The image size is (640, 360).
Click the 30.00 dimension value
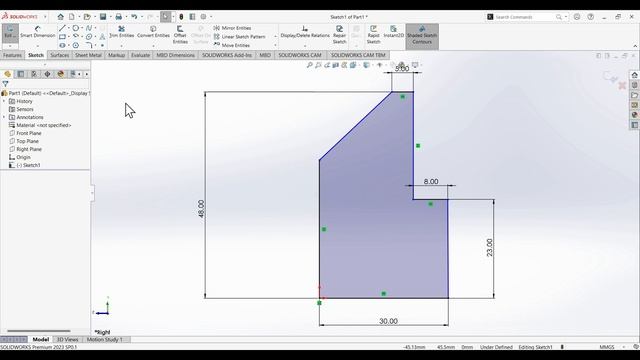[388, 321]
